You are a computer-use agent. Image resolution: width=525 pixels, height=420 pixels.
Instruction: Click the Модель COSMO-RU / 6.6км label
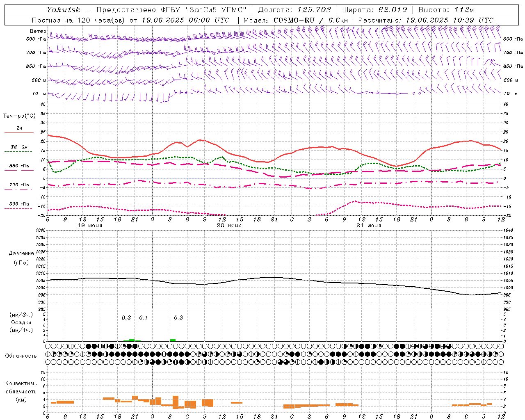[295, 20]
